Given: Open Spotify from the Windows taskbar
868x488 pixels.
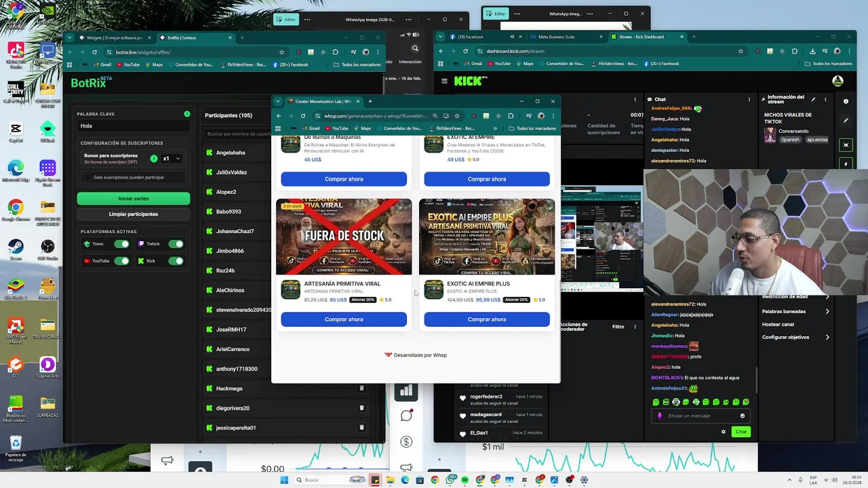Looking at the screenshot, I should click(x=465, y=480).
